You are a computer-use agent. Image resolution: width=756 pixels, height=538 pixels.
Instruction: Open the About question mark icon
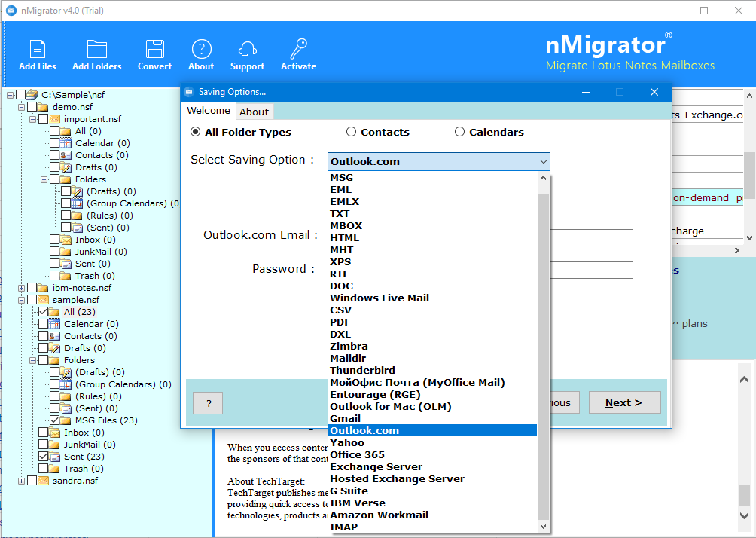202,49
